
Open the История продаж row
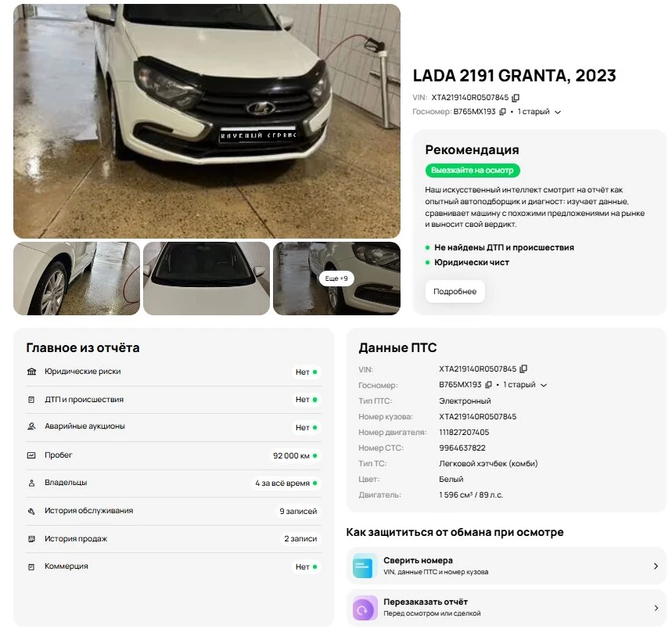[x=174, y=539]
